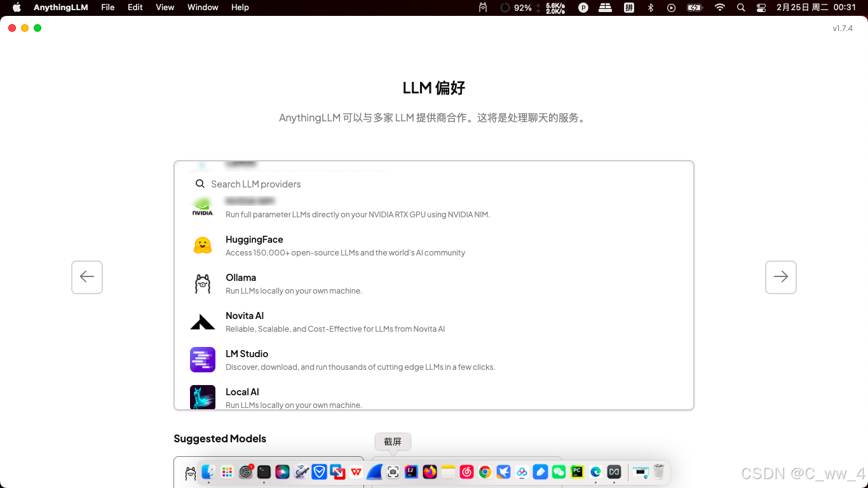Viewport: 868px width, 488px height.
Task: Launch Siri from the Dock
Action: point(283,472)
